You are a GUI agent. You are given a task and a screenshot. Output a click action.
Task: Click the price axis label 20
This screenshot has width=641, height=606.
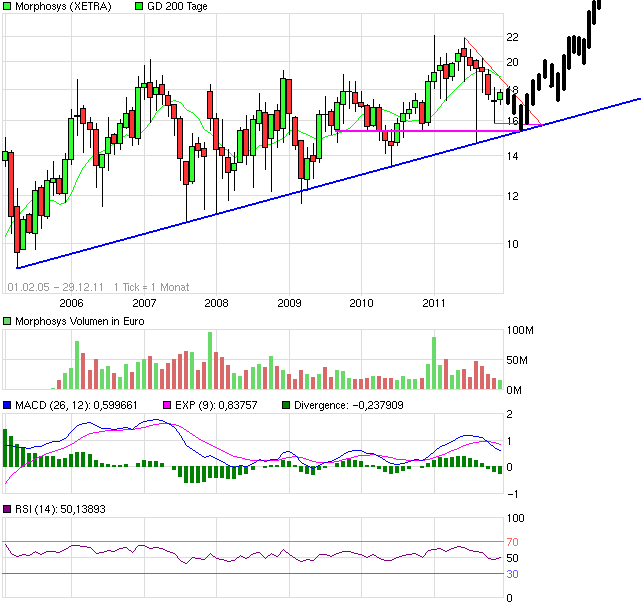click(512, 62)
